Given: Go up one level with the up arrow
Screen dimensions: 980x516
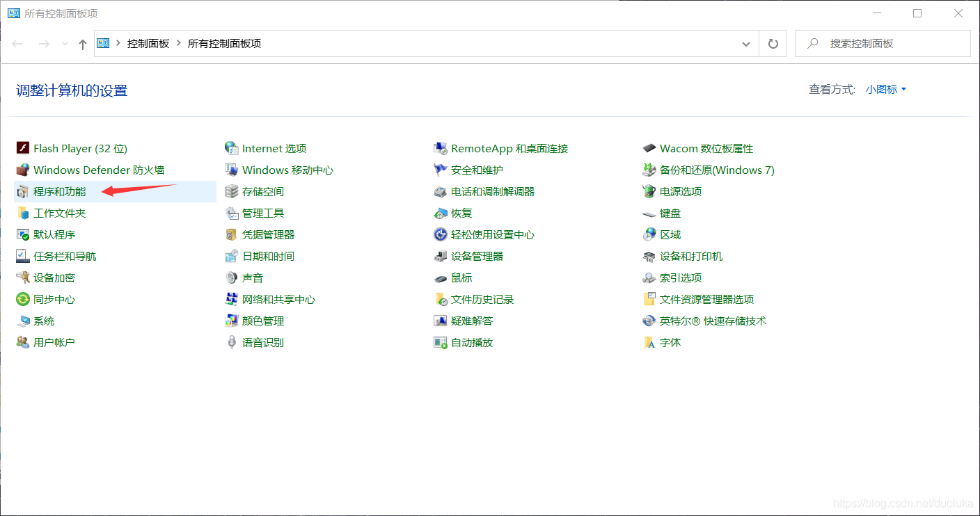Looking at the screenshot, I should click(83, 44).
